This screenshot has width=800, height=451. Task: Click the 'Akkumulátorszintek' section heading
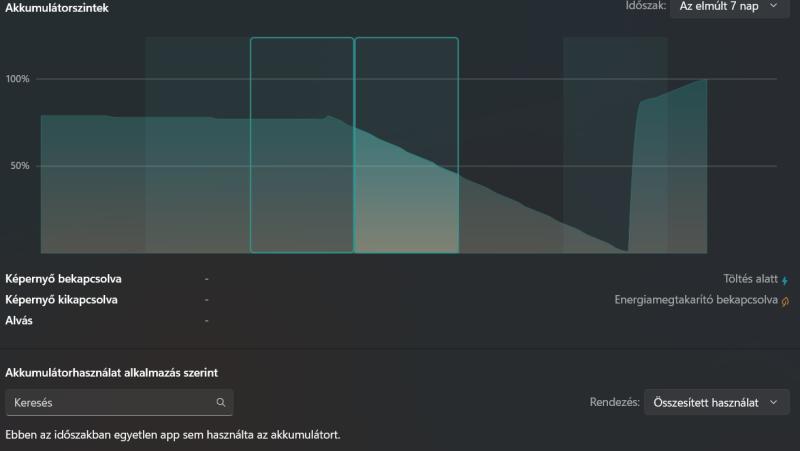(57, 8)
